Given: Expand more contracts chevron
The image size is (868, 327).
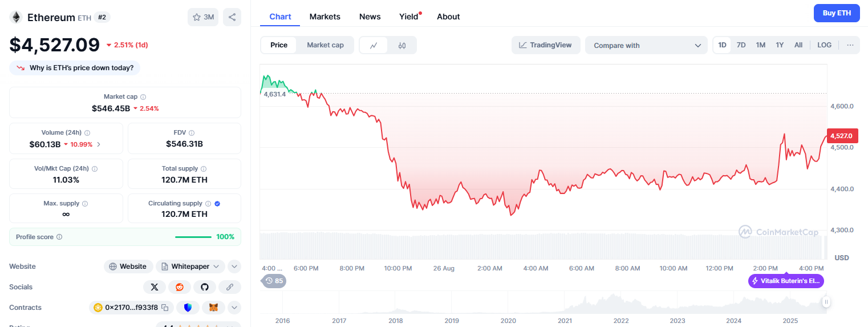Looking at the screenshot, I should click(x=234, y=308).
